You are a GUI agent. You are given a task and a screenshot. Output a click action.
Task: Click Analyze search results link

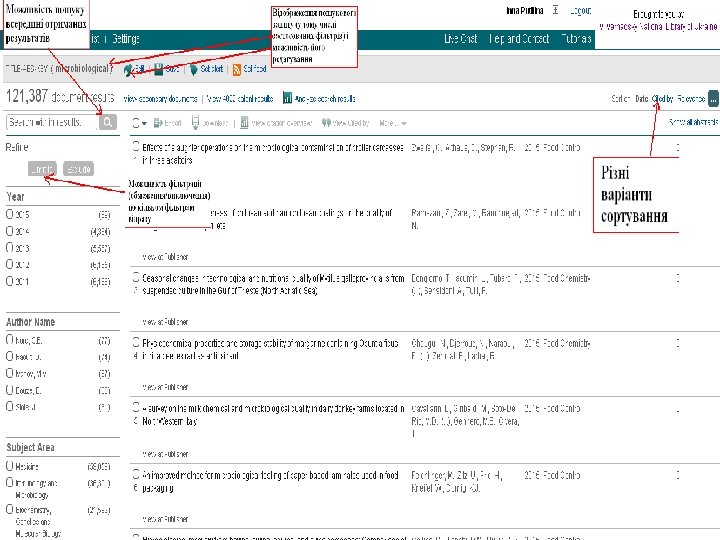(325, 99)
